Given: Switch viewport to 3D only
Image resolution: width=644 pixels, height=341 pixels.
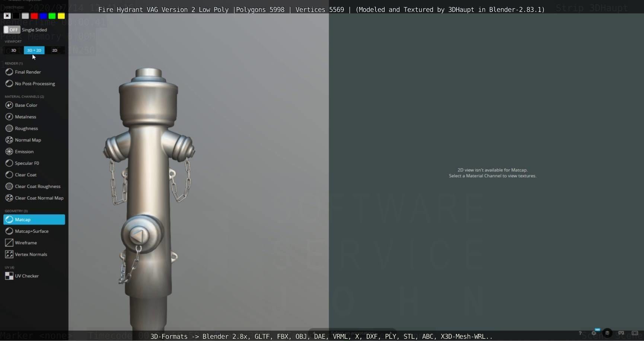Looking at the screenshot, I should point(13,50).
